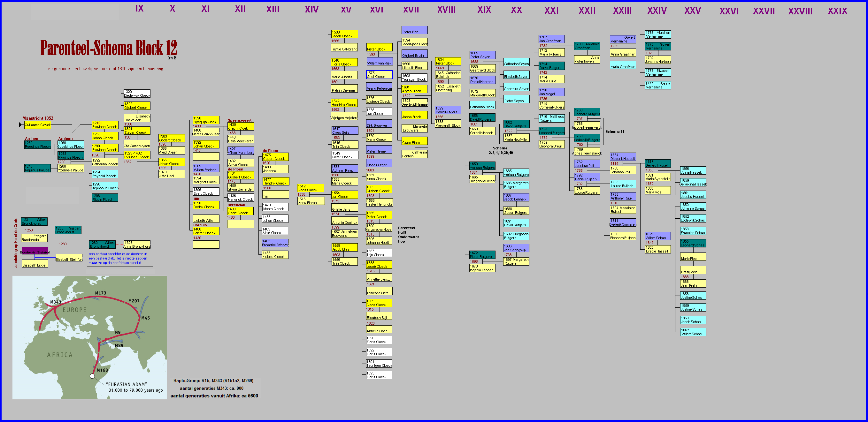Select the teal 1817 Gerard Hasselt box
This screenshot has width=868, height=422.
pyautogui.click(x=657, y=163)
